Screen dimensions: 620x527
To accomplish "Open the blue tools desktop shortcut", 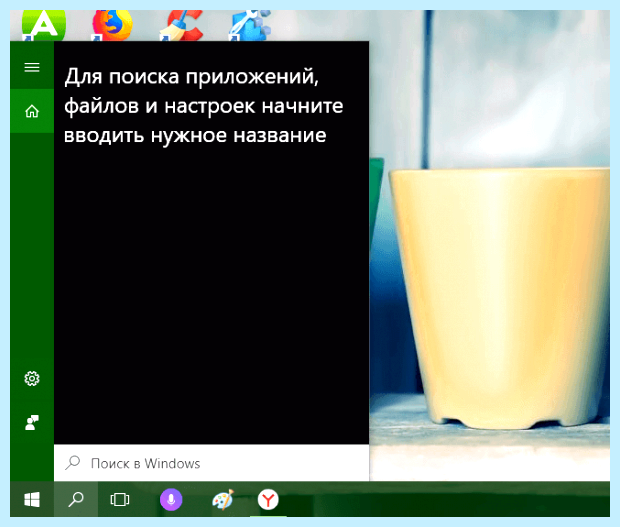I will pos(250,25).
